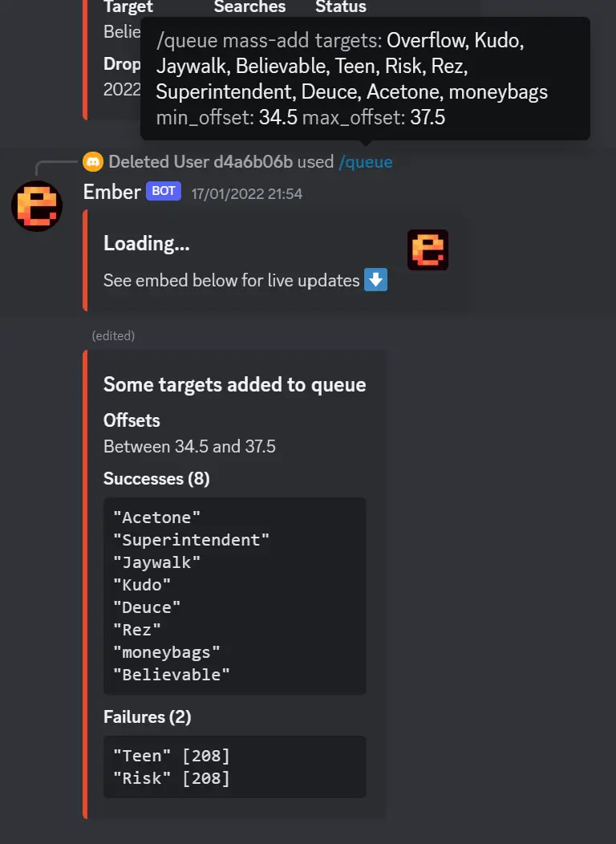Click the Ember bot avatar
This screenshot has height=844, width=616.
coord(37,205)
